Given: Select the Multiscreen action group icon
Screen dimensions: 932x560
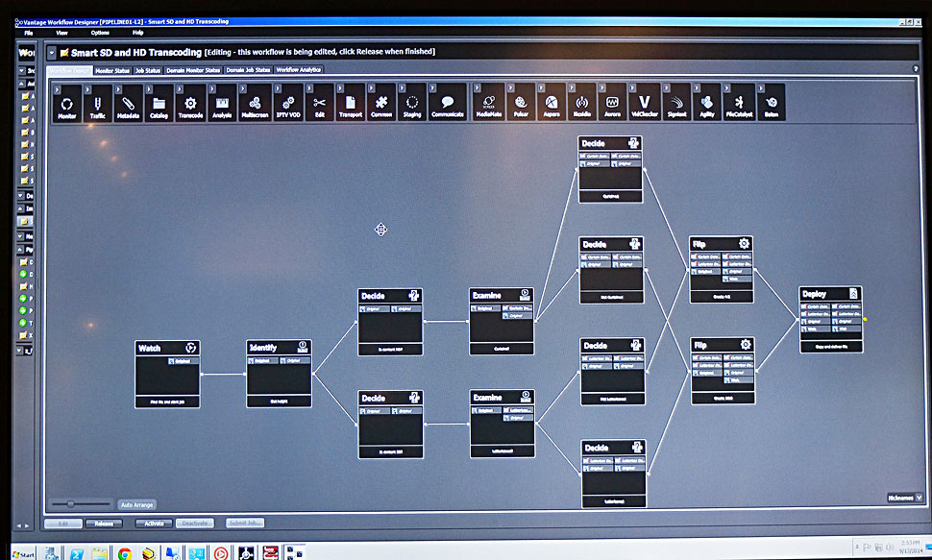Looking at the screenshot, I should [255, 103].
